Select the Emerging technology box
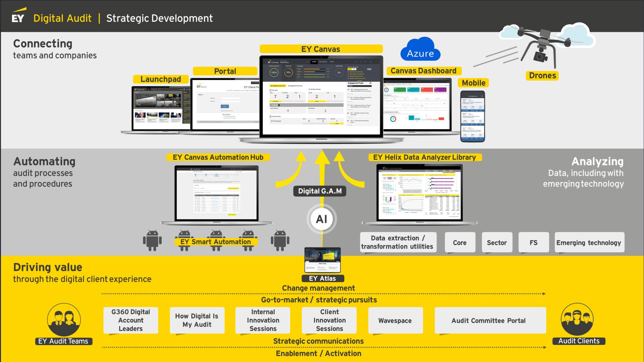The image size is (644, 362). [x=589, y=242]
